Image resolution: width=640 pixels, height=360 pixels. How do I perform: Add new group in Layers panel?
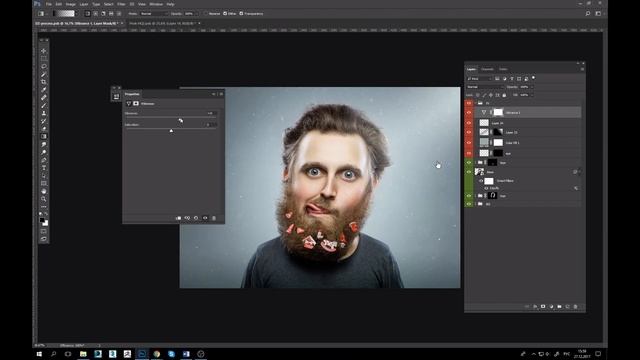pyautogui.click(x=559, y=307)
